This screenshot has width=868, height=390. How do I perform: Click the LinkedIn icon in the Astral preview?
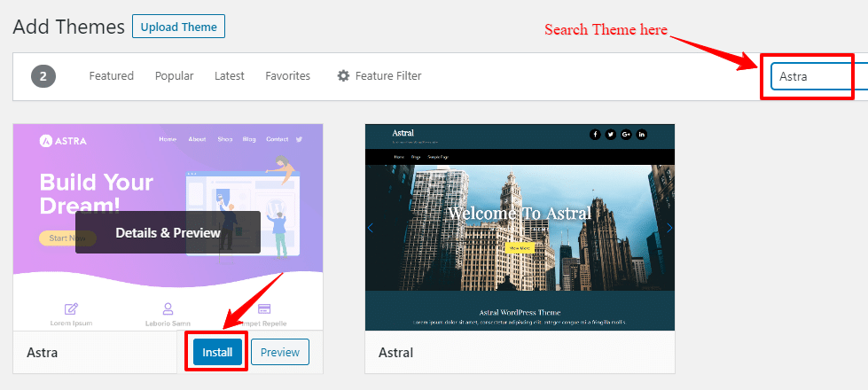pyautogui.click(x=642, y=135)
